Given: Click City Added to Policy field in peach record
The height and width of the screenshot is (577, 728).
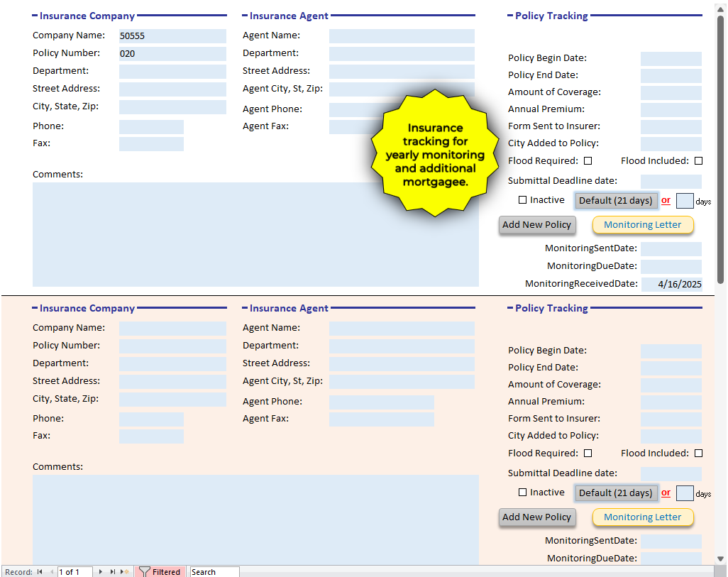Looking at the screenshot, I should (x=671, y=436).
